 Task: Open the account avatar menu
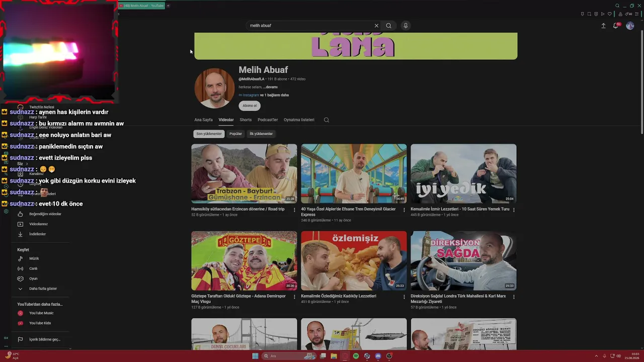(x=630, y=26)
